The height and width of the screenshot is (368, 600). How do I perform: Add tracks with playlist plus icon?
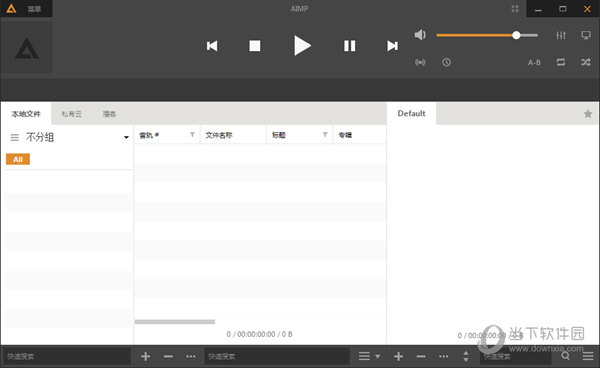pyautogui.click(x=398, y=357)
